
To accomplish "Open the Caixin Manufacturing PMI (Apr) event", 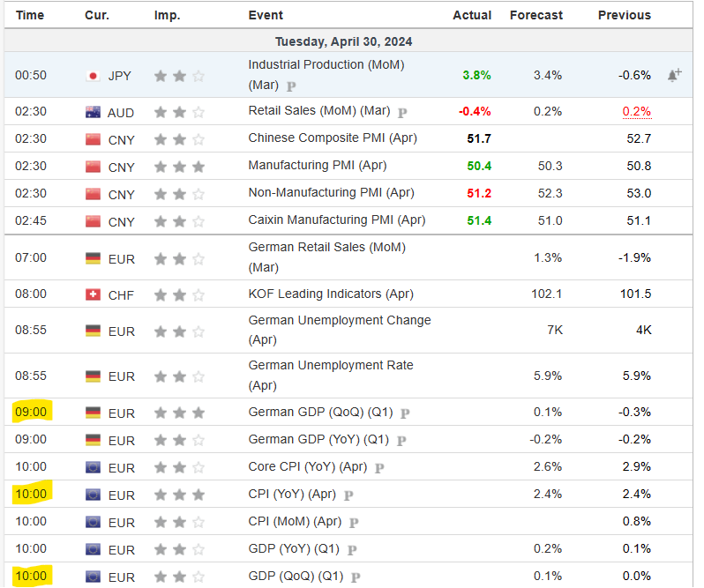I will pos(336,220).
